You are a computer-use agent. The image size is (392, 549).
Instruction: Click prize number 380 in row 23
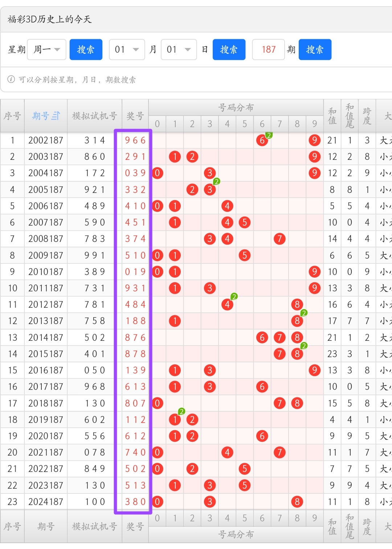tap(135, 502)
